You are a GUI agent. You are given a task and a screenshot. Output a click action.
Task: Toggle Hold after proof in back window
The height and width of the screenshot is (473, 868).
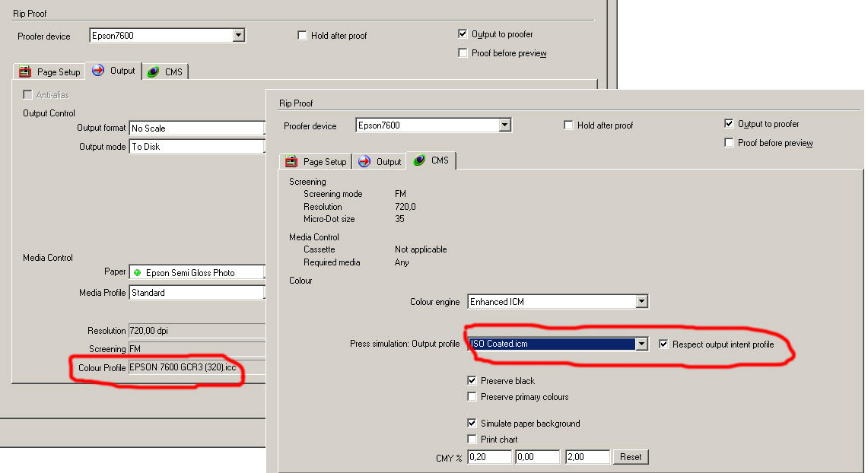302,36
